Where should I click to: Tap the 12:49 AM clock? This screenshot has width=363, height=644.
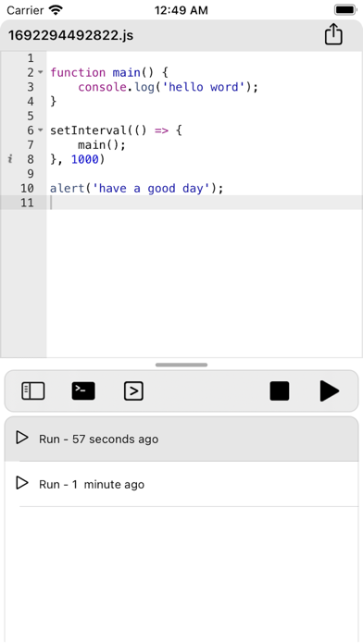(x=181, y=10)
